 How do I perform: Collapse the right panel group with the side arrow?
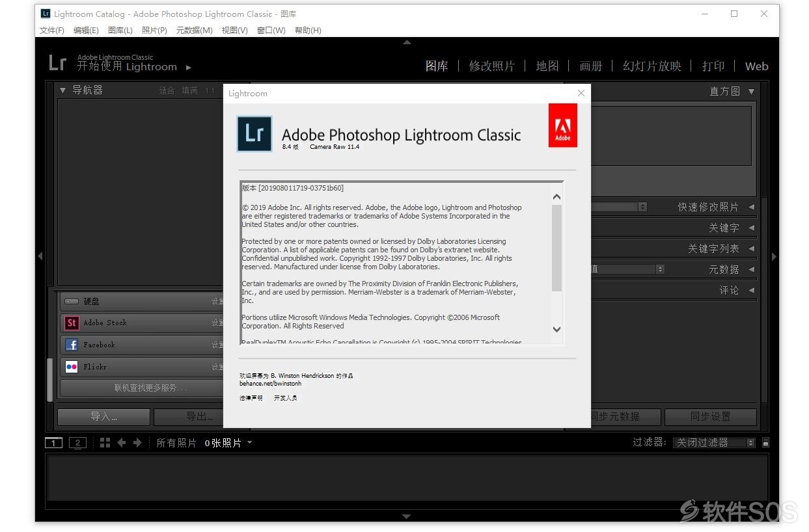774,256
